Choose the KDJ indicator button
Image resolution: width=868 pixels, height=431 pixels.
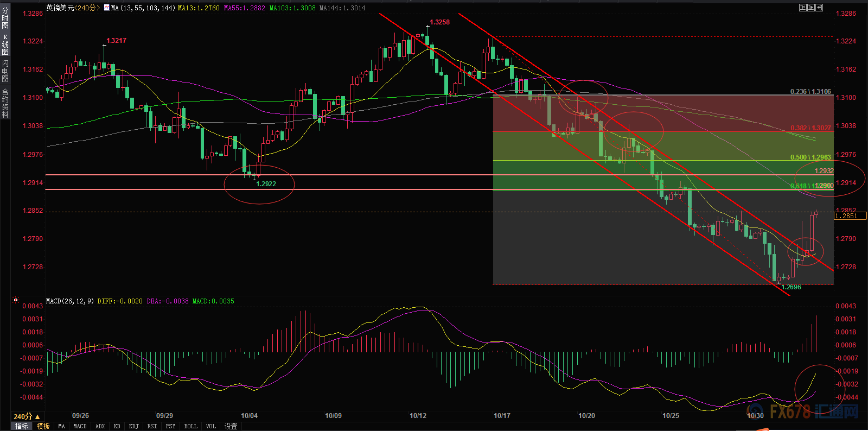click(x=133, y=426)
